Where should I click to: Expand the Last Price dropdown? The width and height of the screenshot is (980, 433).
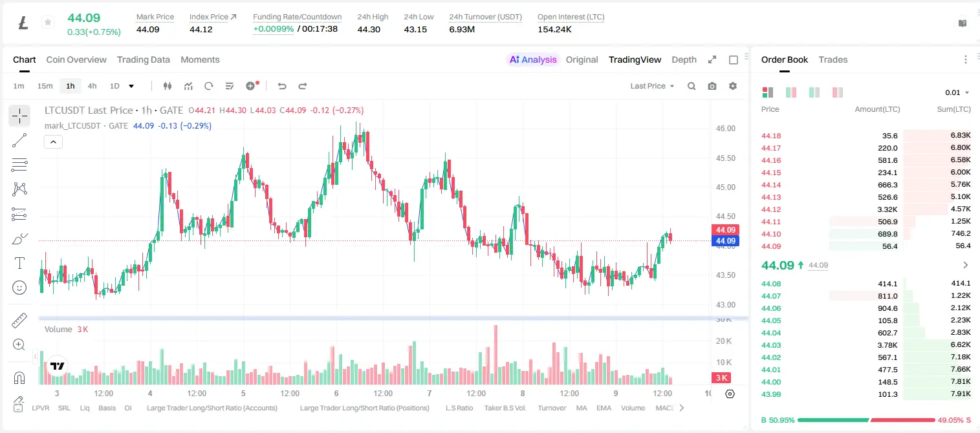[x=652, y=86]
